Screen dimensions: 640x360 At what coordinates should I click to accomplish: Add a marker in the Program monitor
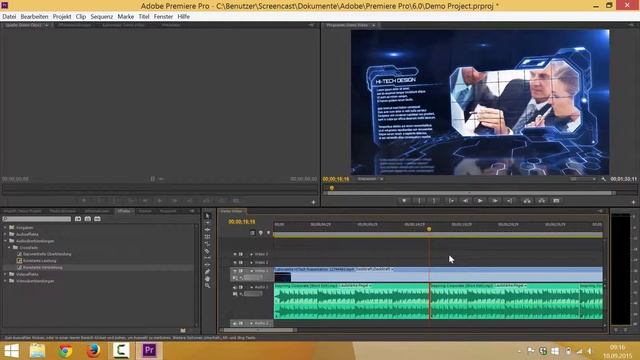click(x=404, y=201)
